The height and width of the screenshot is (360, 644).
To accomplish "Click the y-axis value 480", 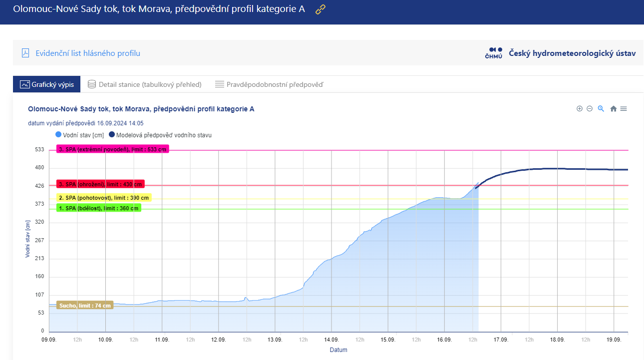I will click(x=39, y=168).
